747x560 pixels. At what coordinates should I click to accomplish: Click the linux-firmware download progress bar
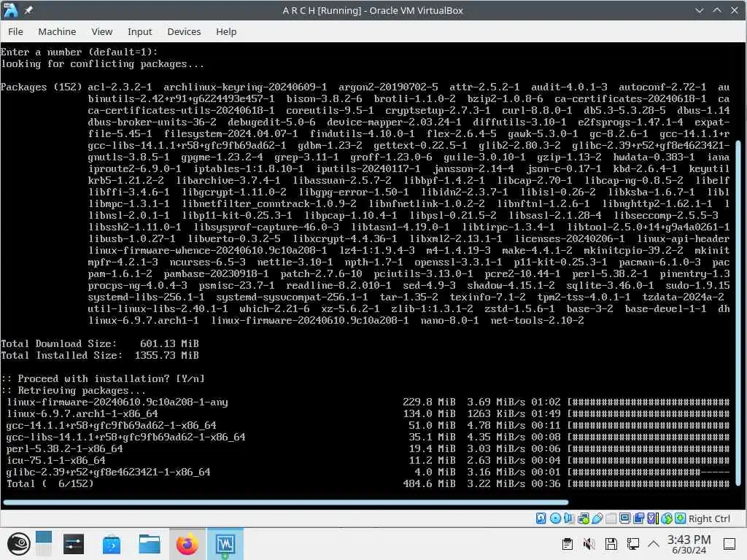[x=649, y=402]
